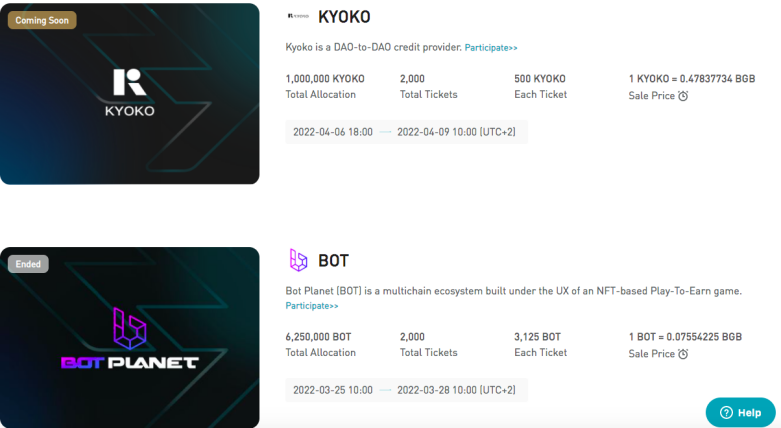This screenshot has height=428, width=781.
Task: Open the KYOKO Participate>> link
Action: [491, 48]
